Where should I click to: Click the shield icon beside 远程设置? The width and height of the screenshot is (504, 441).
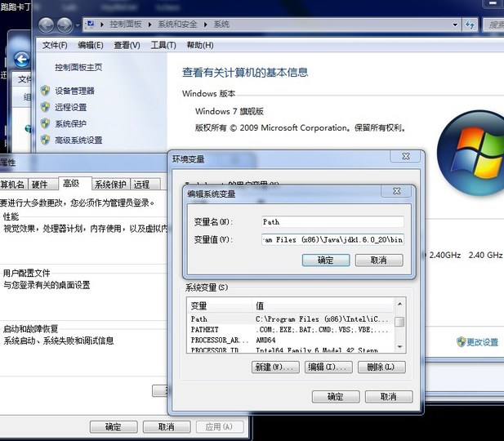point(45,107)
